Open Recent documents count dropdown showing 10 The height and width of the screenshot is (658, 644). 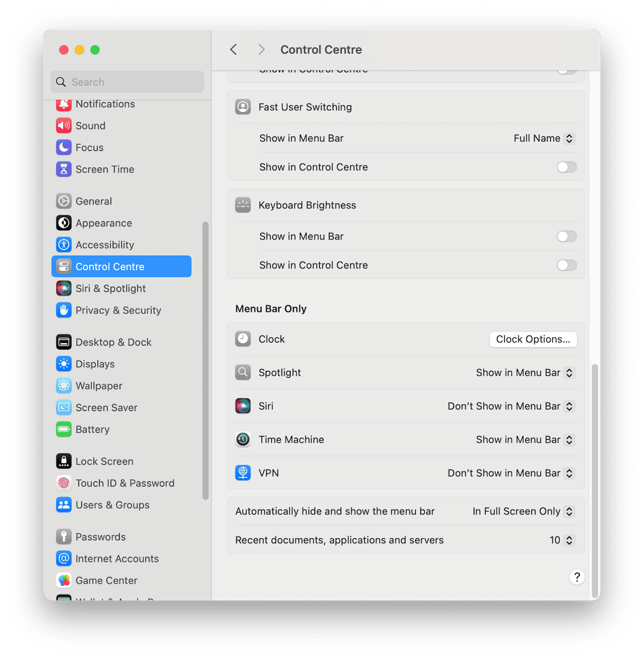[x=561, y=540]
